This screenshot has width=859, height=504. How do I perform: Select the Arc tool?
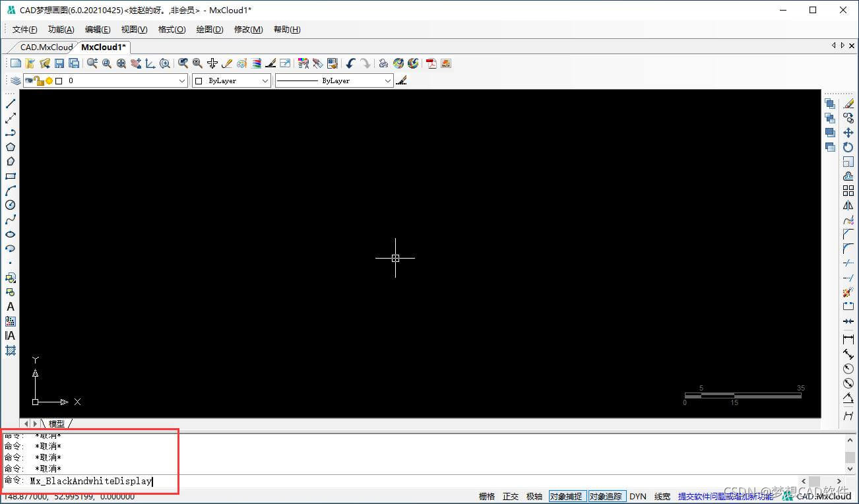click(x=11, y=191)
